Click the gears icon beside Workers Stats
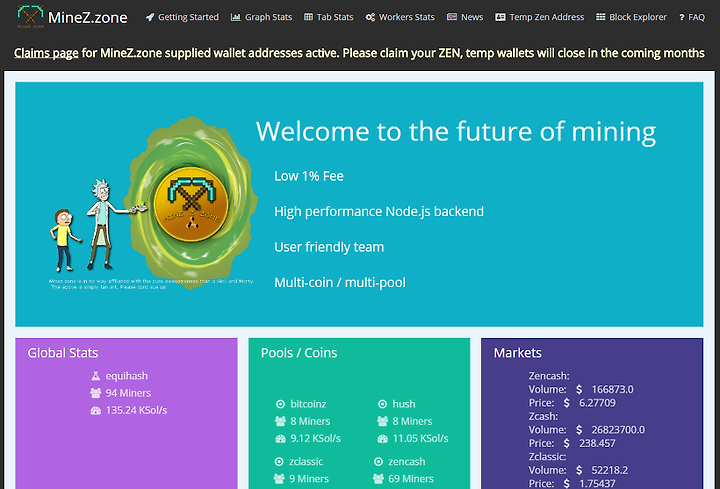The image size is (720, 489). point(370,17)
